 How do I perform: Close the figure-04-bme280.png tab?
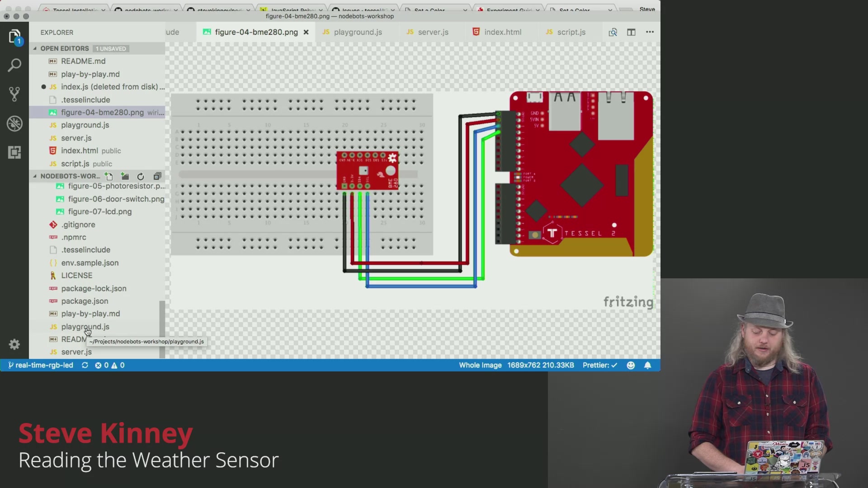coord(306,32)
